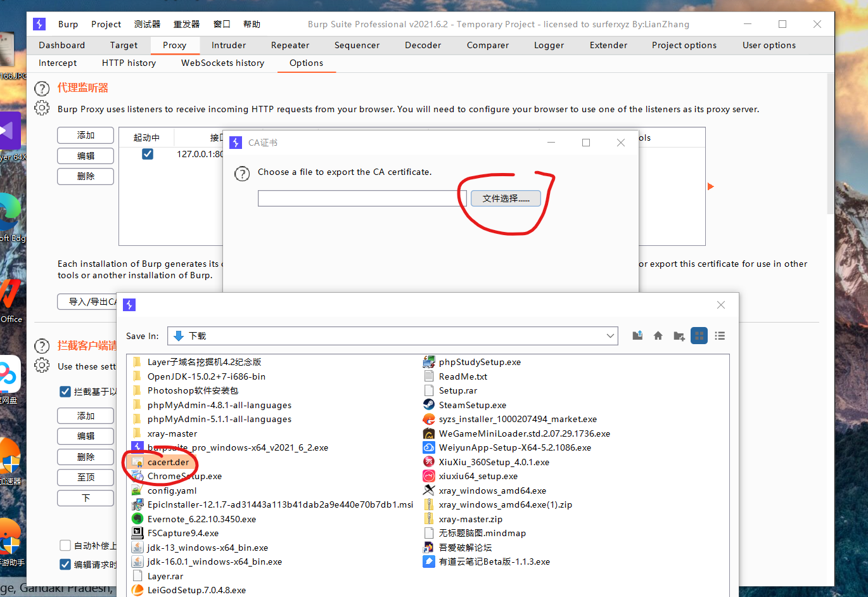This screenshot has width=868, height=597.
Task: Open the Project menu
Action: [x=106, y=24]
